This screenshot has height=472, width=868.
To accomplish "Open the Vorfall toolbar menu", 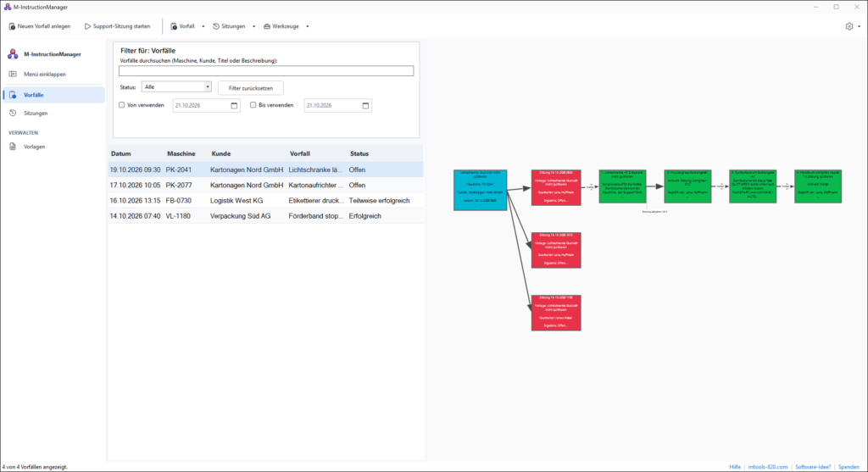I will (183, 26).
